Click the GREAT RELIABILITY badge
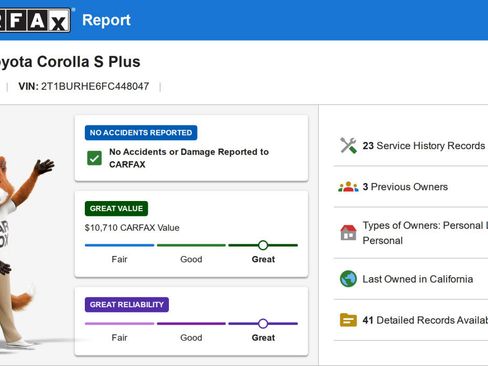This screenshot has width=488, height=366. tap(127, 305)
